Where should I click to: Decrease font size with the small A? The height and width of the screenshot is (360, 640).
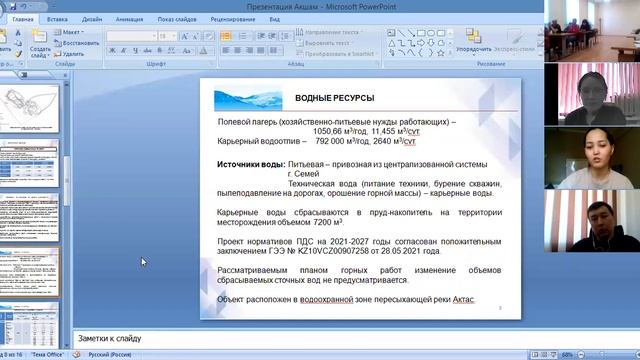click(x=196, y=36)
